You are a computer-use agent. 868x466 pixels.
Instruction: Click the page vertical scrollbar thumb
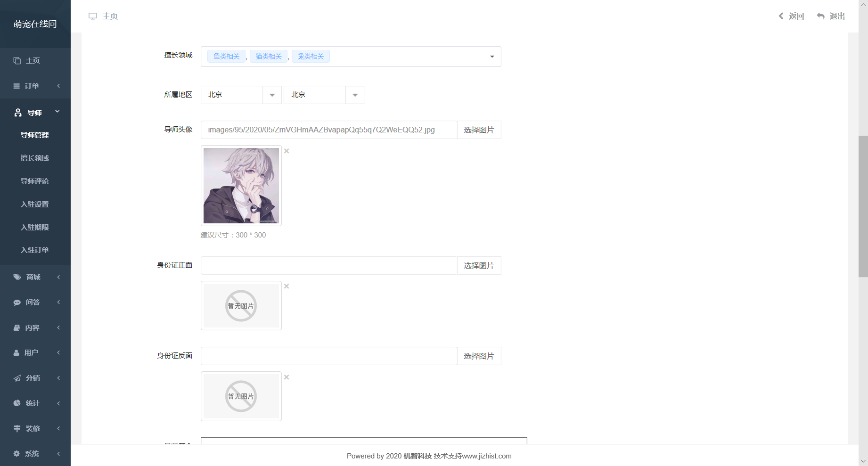(x=863, y=206)
